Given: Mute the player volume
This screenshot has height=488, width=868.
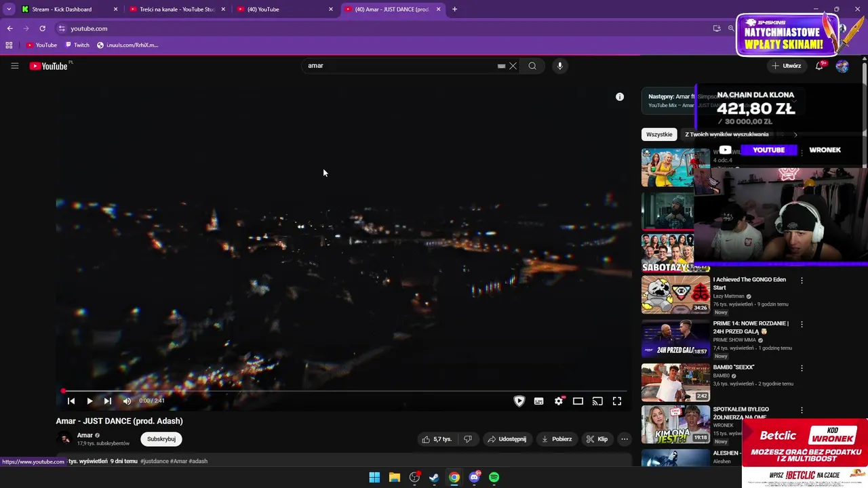Looking at the screenshot, I should tap(127, 401).
